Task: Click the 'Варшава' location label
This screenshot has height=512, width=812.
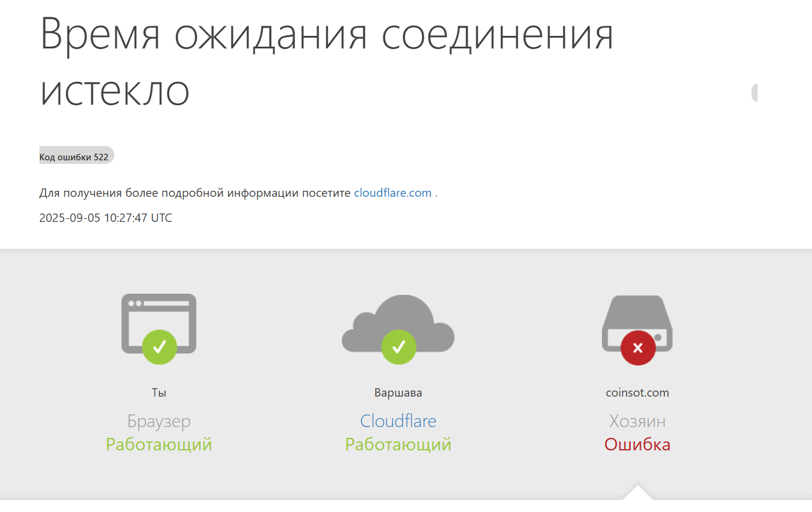Action: [x=398, y=393]
